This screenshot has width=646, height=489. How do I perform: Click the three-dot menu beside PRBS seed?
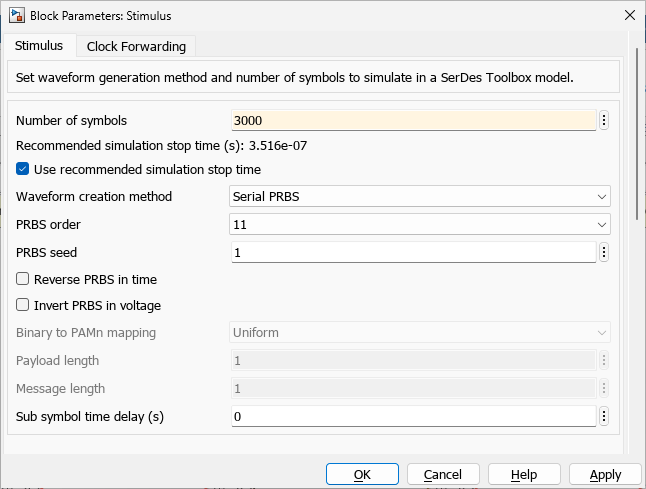coord(604,253)
